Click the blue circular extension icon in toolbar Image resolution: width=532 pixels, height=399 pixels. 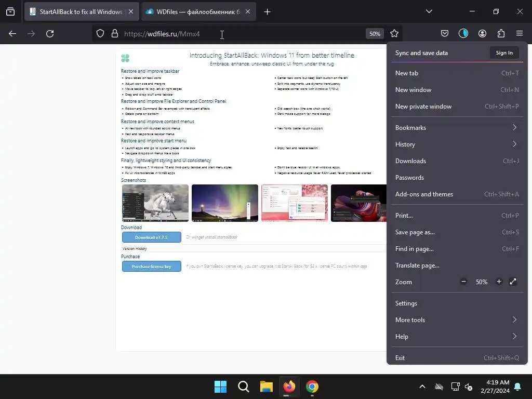(x=463, y=33)
